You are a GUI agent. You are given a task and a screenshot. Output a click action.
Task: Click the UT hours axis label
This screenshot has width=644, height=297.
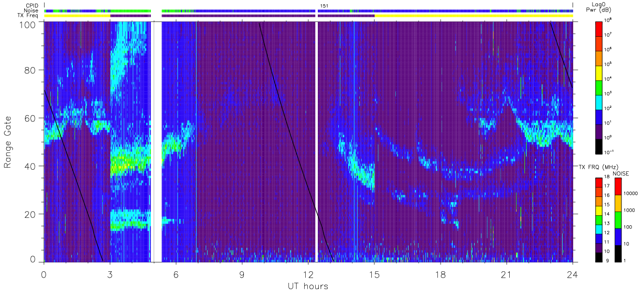308,286
